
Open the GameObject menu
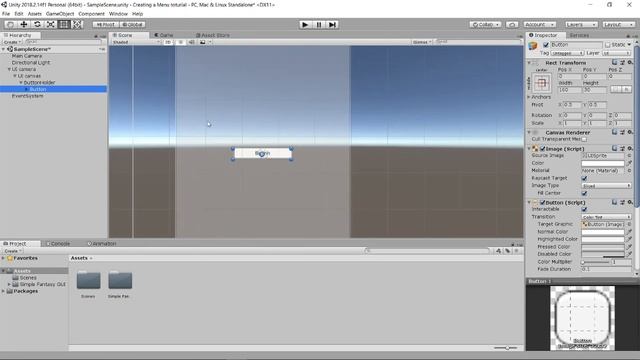tap(60, 14)
